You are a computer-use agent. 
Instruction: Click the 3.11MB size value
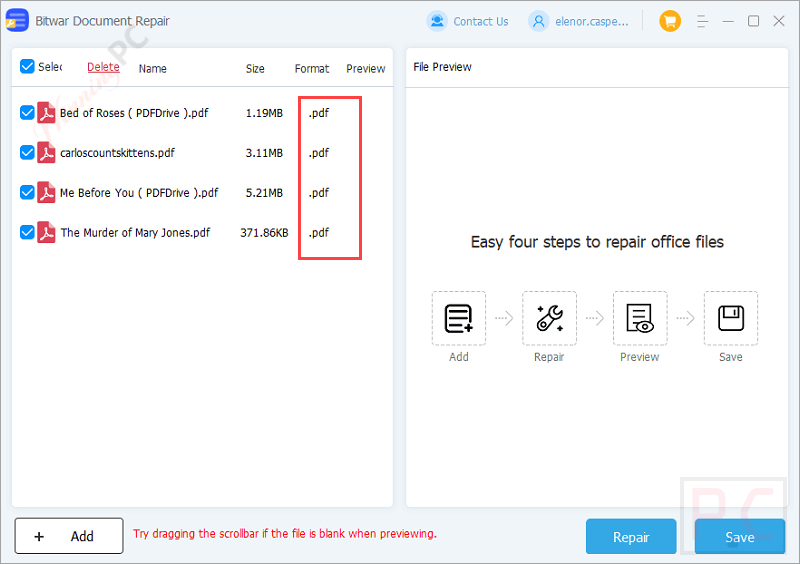click(264, 153)
